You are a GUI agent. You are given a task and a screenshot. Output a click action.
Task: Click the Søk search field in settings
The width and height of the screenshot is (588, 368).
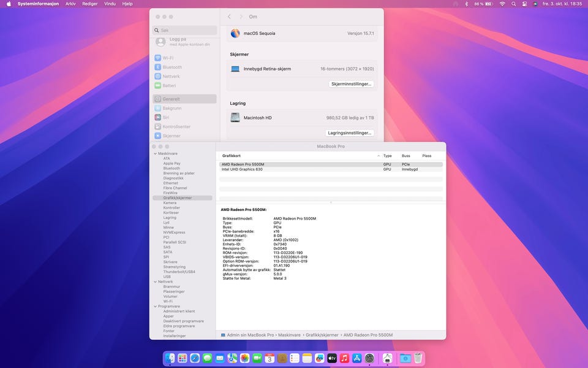[185, 30]
